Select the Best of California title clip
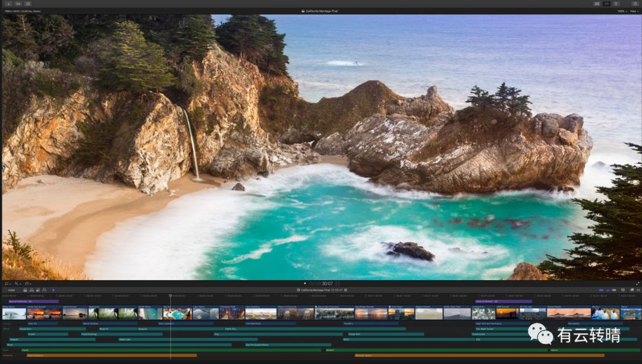The width and height of the screenshot is (642, 364). (33, 302)
